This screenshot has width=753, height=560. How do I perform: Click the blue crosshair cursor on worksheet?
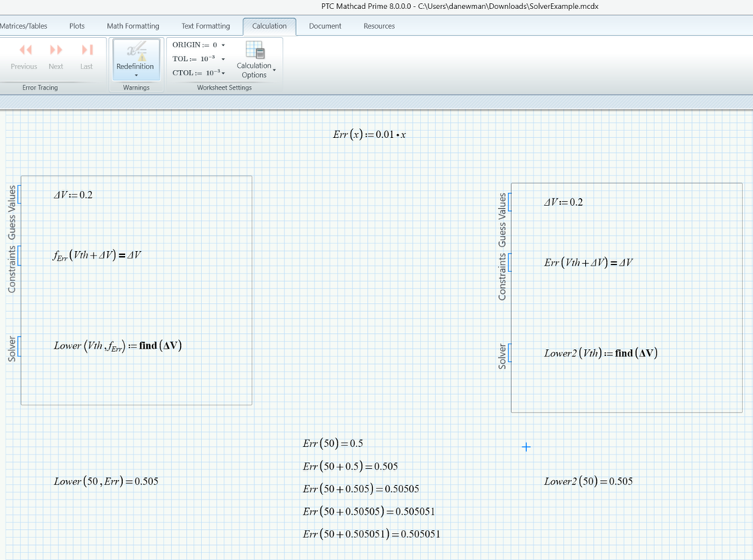(x=526, y=447)
